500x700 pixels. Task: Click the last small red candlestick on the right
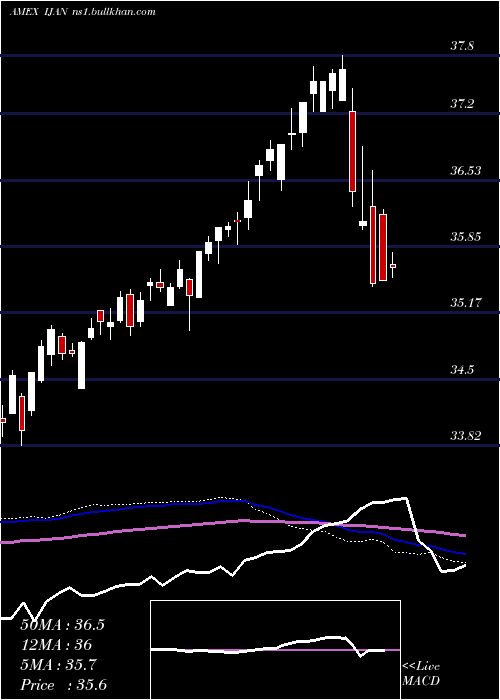(x=393, y=265)
